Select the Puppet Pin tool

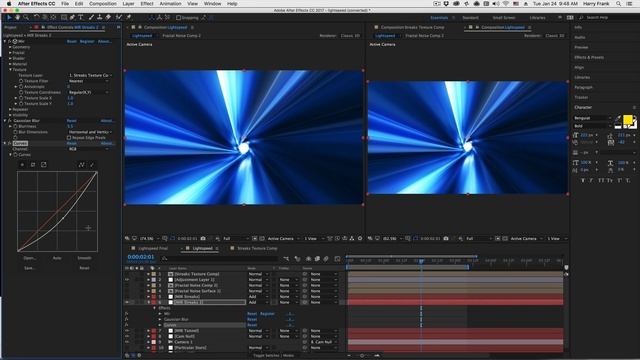coord(129,18)
